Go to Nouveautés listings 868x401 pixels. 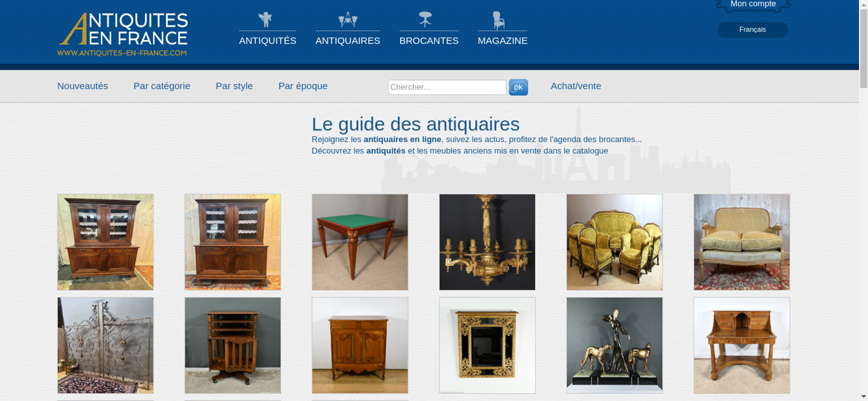[x=82, y=86]
